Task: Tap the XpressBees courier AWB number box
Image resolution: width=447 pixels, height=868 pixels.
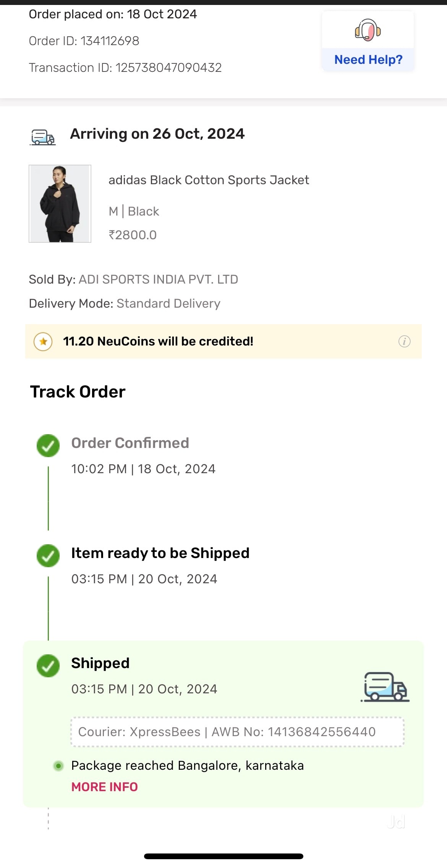Action: click(237, 732)
